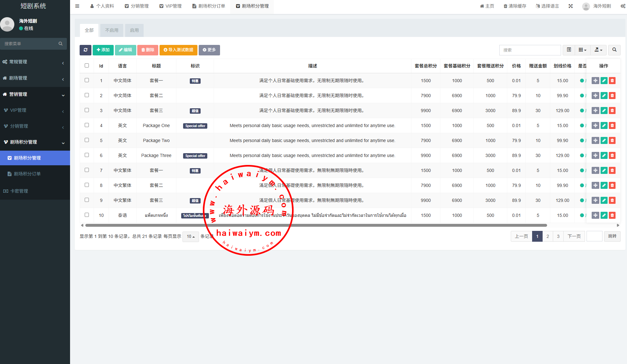Click the magnifier search button beside export
This screenshot has height=364, width=627.
point(614,50)
